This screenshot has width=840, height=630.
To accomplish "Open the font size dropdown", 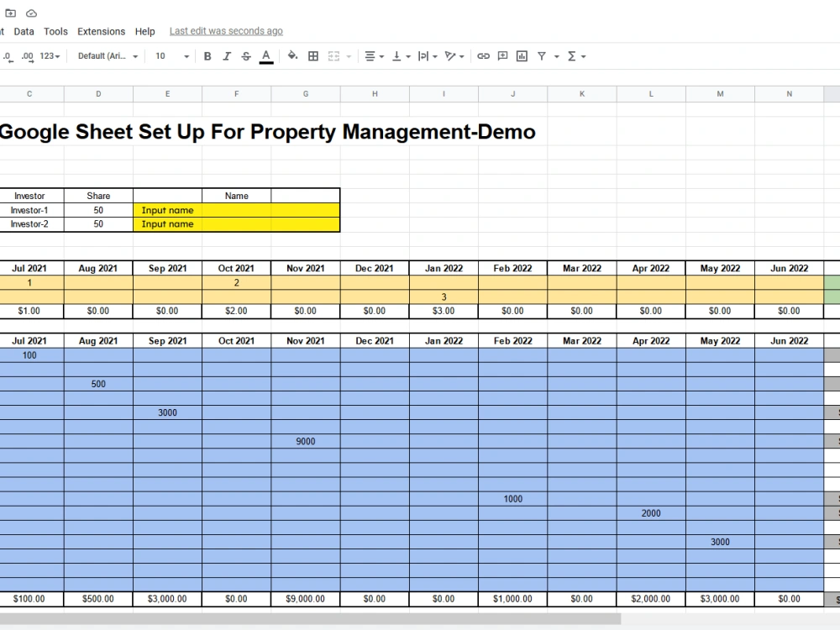I will tap(172, 56).
